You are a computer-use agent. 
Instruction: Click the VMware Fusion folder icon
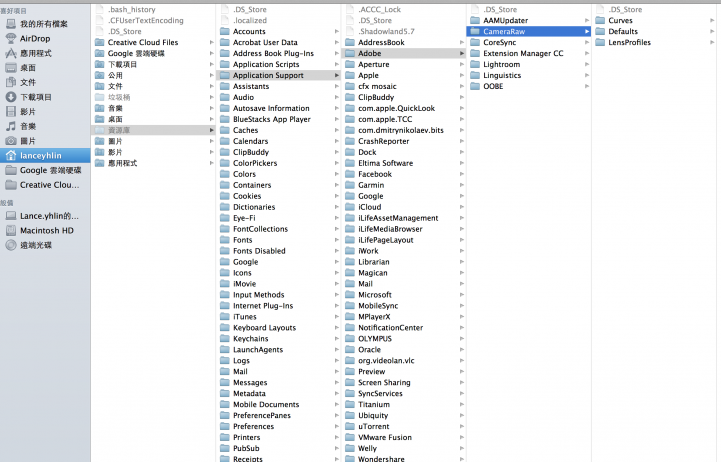(x=350, y=438)
